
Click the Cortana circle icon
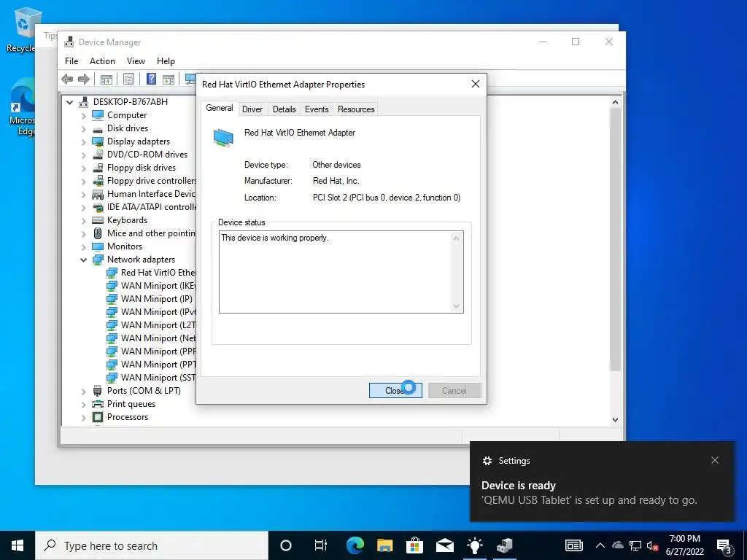click(x=286, y=545)
